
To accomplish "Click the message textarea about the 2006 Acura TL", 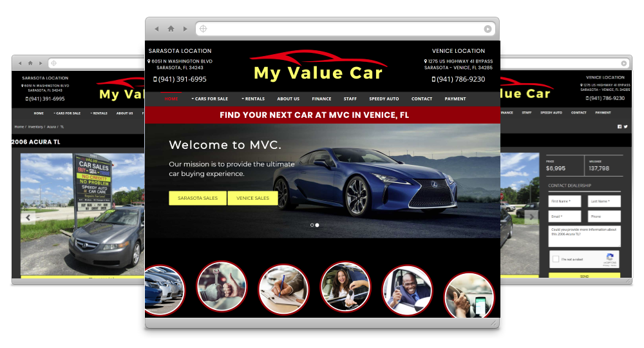I will [585, 236].
